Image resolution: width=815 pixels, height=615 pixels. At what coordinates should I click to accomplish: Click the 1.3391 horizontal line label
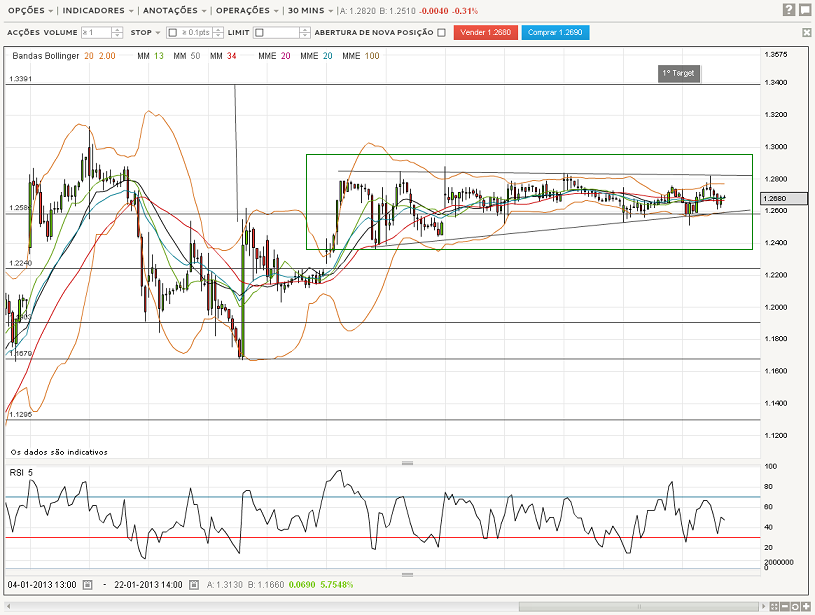[x=20, y=79]
